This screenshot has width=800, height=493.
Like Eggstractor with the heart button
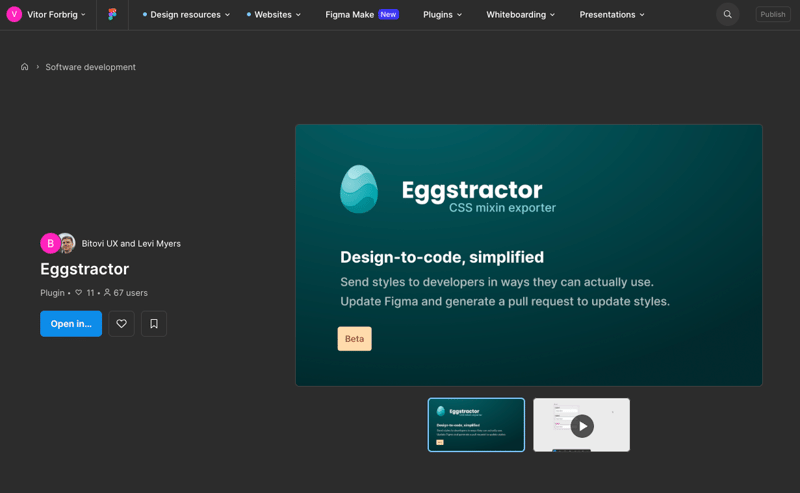(x=121, y=324)
